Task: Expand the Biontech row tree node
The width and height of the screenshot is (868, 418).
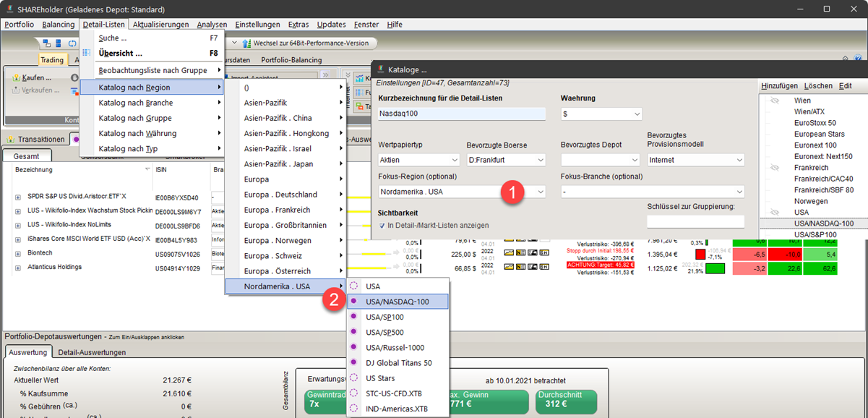Action: coord(18,255)
